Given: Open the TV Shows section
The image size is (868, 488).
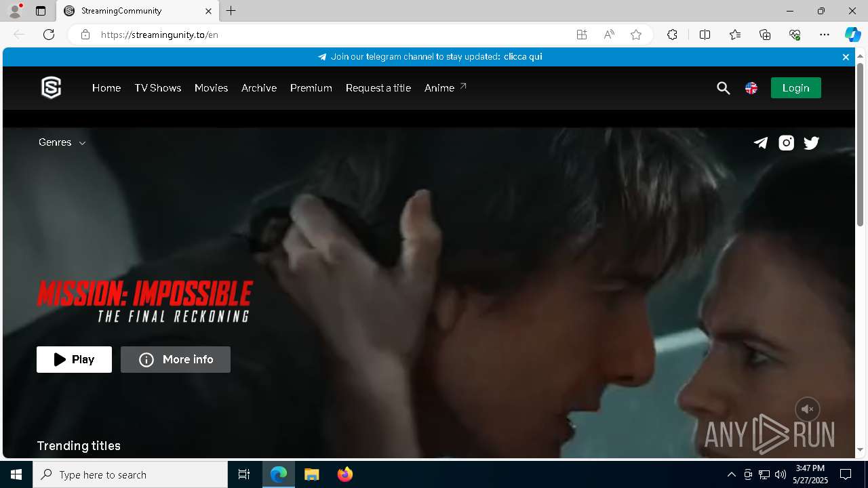Looking at the screenshot, I should click(x=158, y=88).
